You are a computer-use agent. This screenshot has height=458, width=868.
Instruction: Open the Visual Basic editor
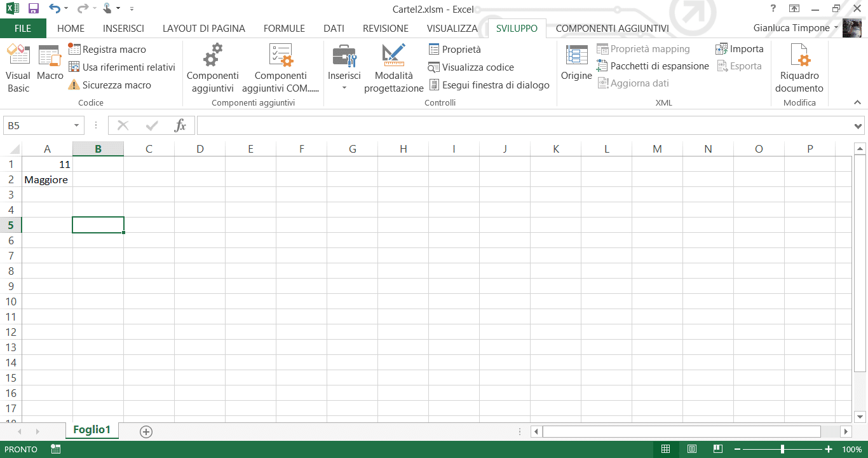[x=18, y=67]
